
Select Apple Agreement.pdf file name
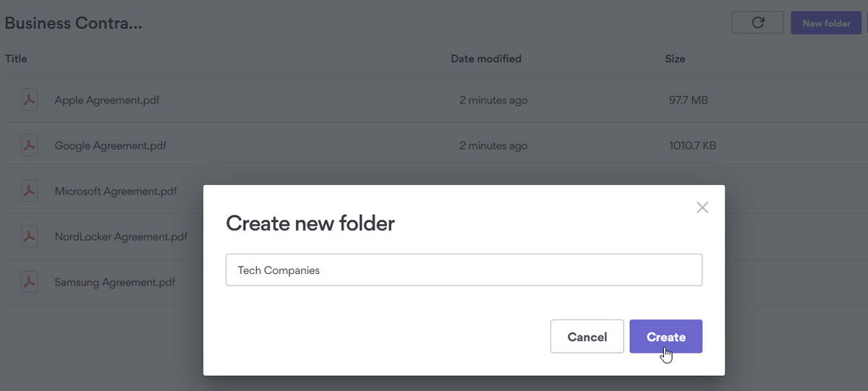[x=107, y=100]
